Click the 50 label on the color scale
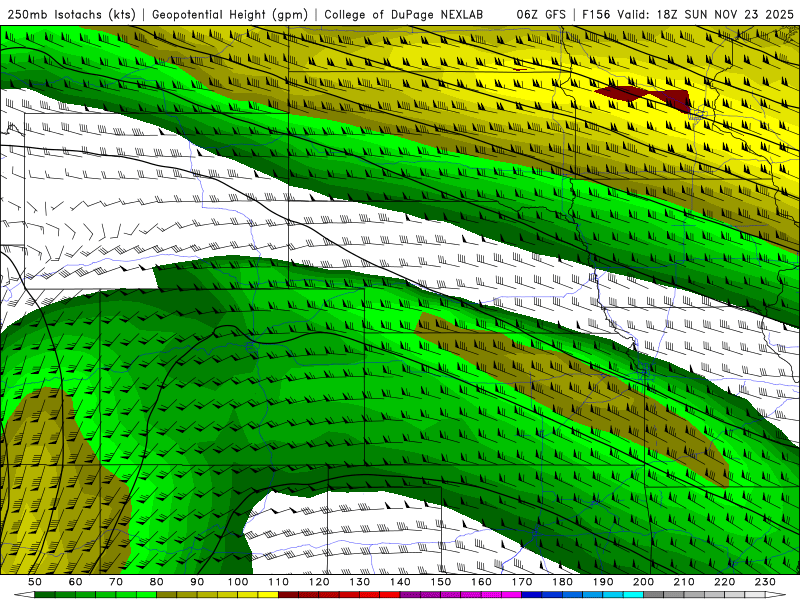Image resolution: width=800 pixels, height=600 pixels. [35, 582]
